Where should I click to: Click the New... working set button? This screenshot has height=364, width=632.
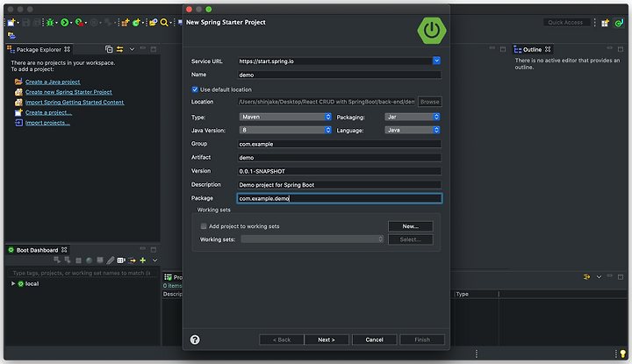coord(410,226)
